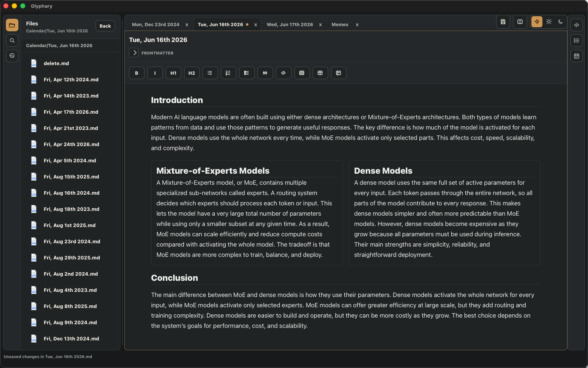Insert H2 heading
The width and height of the screenshot is (588, 368).
(192, 73)
